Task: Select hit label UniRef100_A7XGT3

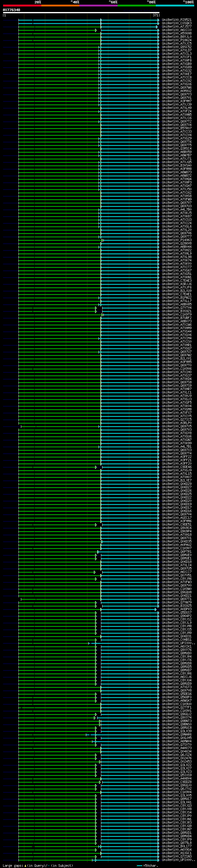Action: click(x=177, y=687)
